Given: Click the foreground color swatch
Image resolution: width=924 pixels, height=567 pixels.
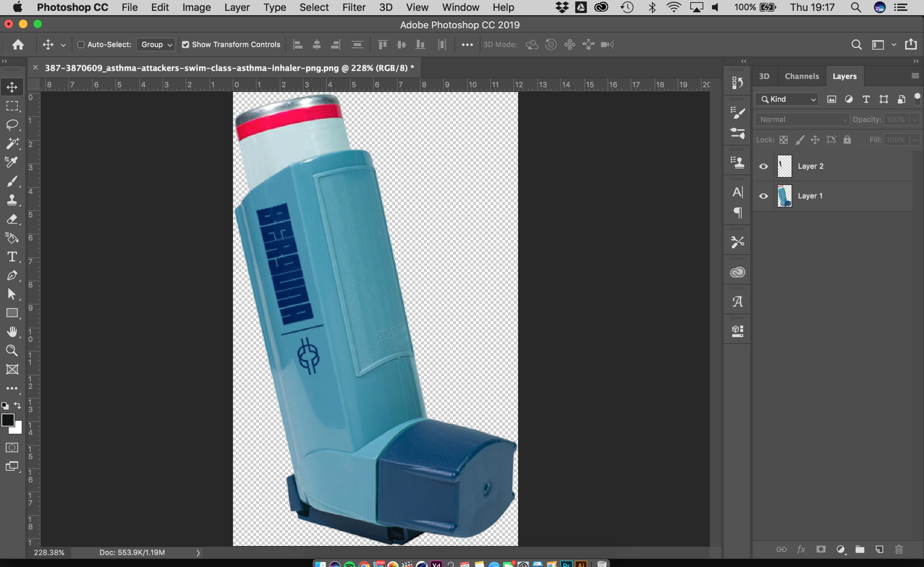Looking at the screenshot, I should (x=8, y=420).
